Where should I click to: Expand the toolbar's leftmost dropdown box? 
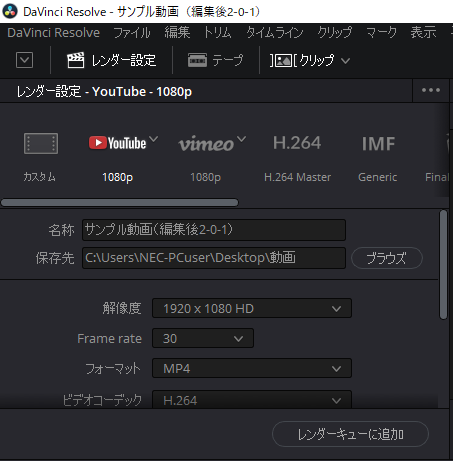[25, 60]
